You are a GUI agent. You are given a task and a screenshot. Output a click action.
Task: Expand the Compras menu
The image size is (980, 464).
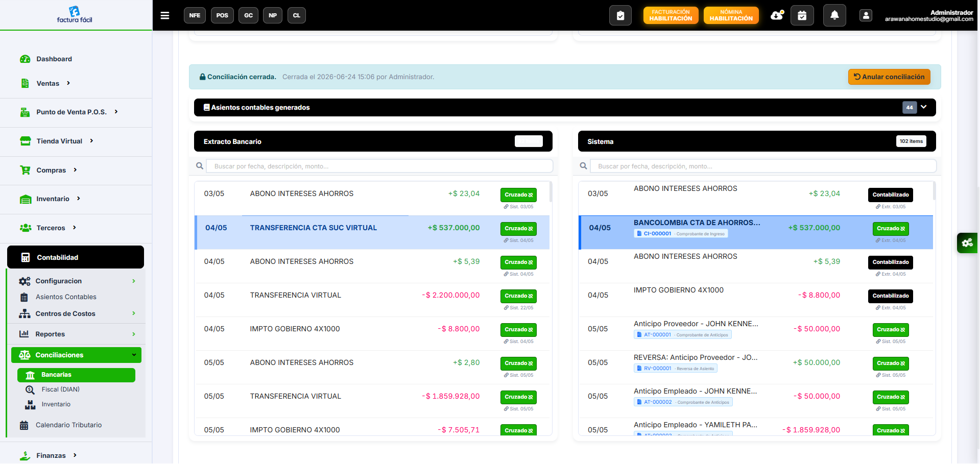[x=51, y=170]
